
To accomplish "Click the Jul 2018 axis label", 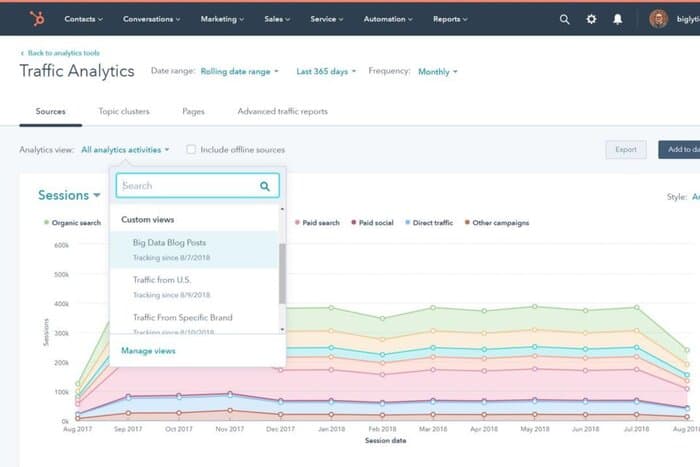I will (x=636, y=429).
